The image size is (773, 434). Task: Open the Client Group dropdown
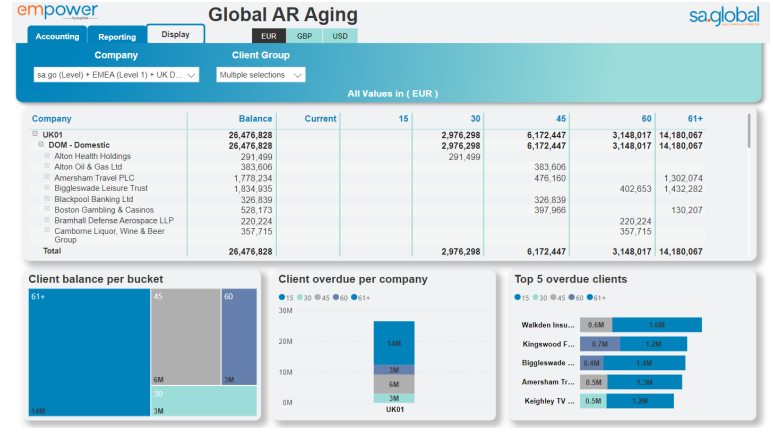click(261, 75)
